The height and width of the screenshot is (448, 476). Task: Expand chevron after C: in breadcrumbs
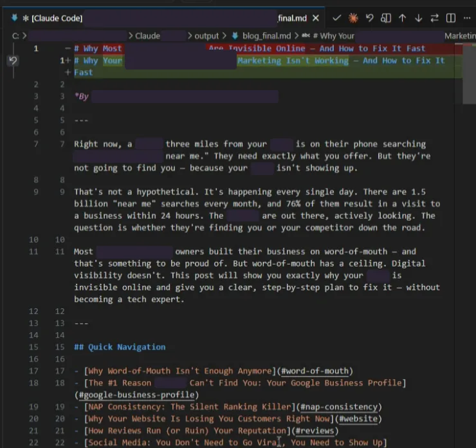24,36
